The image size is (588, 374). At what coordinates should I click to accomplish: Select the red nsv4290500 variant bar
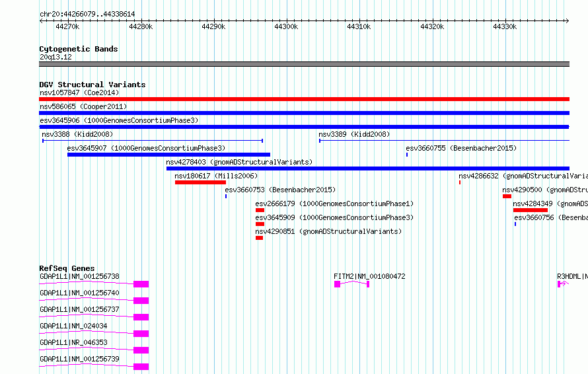[x=507, y=196]
